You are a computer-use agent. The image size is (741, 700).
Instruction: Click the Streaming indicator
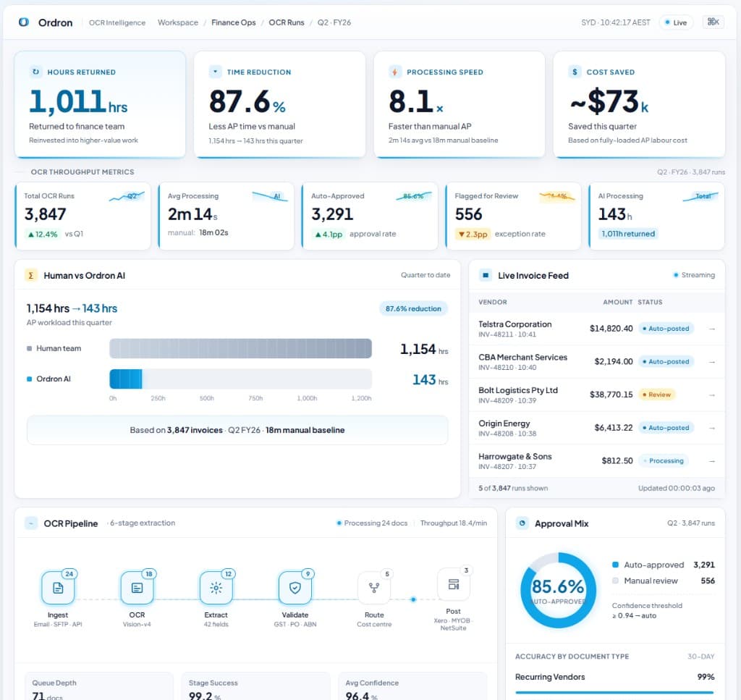694,275
